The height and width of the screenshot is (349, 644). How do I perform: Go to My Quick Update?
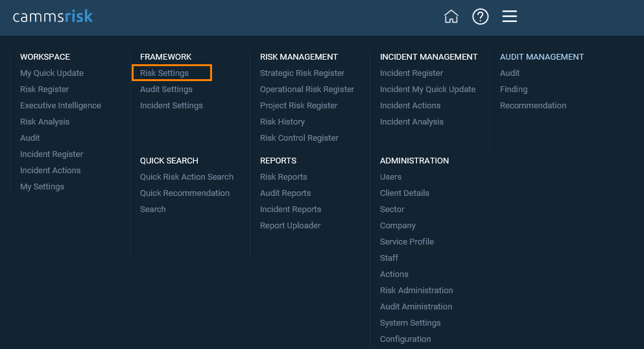52,73
